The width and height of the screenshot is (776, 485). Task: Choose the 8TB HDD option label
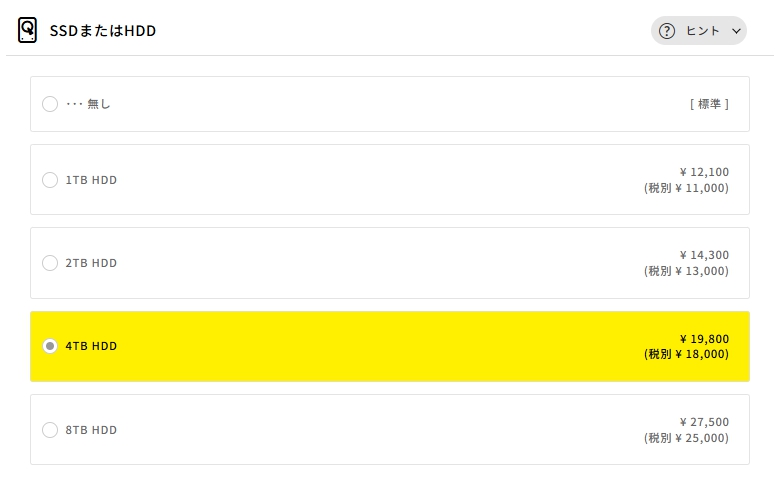[x=91, y=430]
